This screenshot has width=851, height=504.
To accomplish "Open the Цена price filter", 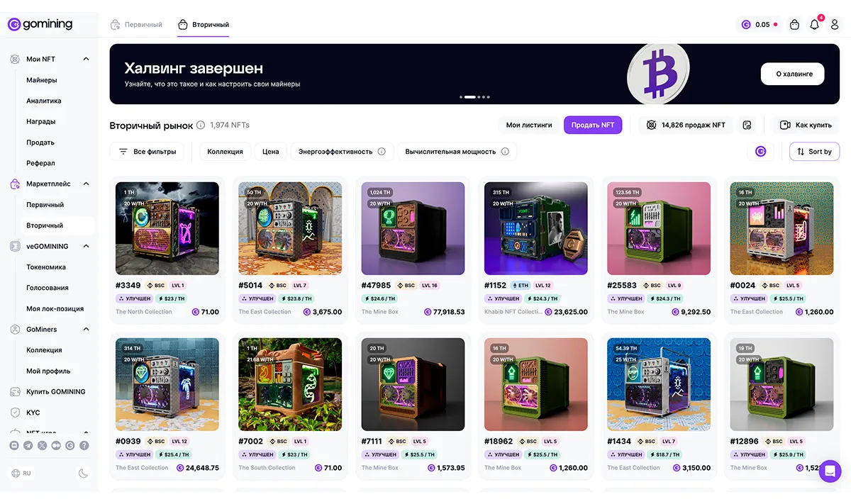I will [271, 152].
